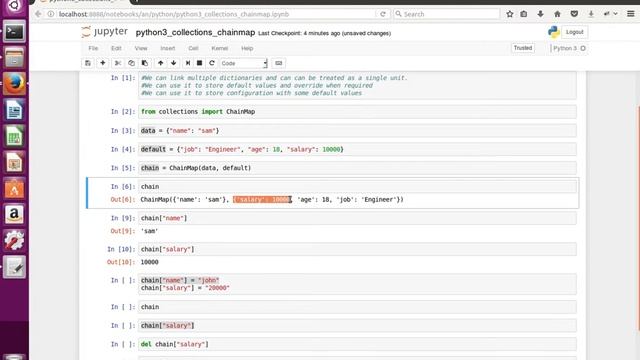The image size is (640, 360).
Task: Click the Jupyter logo link
Action: click(x=104, y=32)
